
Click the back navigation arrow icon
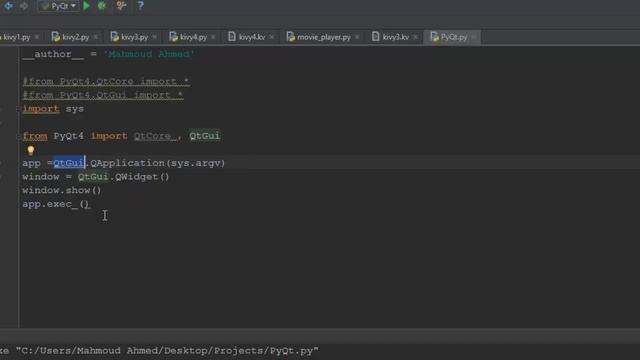pos(8,6)
